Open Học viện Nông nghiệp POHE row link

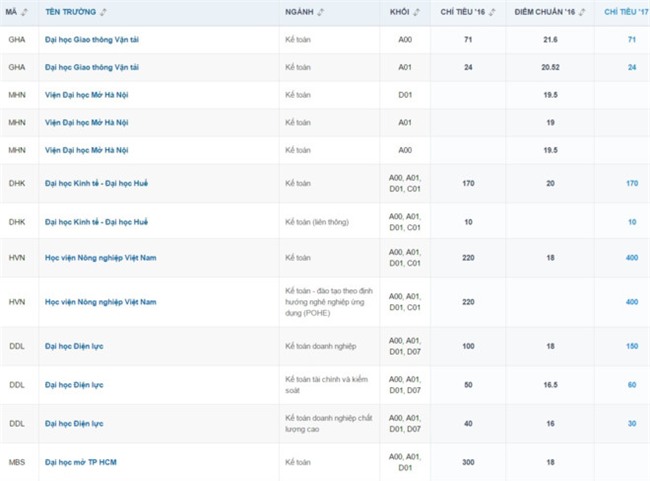100,301
